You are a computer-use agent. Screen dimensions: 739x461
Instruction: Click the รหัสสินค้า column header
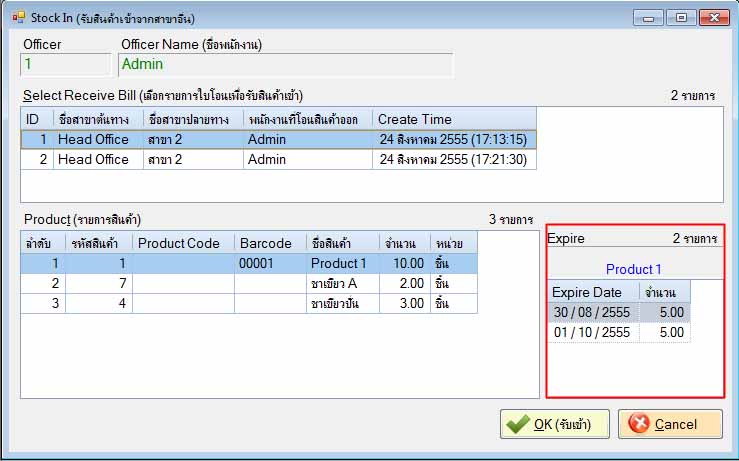click(99, 243)
